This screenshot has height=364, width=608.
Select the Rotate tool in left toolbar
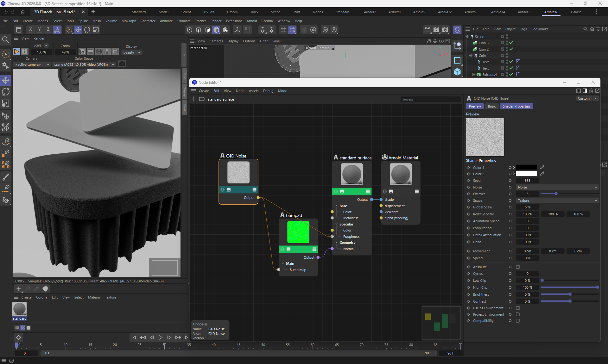[6, 92]
